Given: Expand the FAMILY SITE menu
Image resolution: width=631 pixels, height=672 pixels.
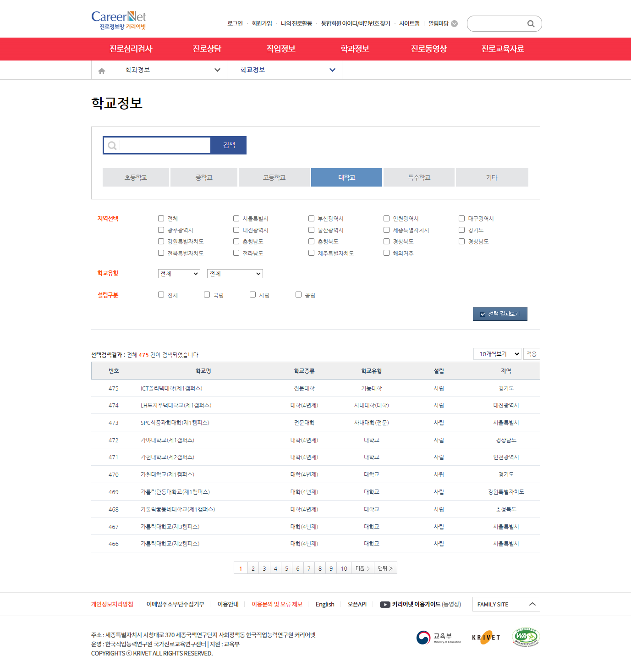Looking at the screenshot, I should point(506,604).
